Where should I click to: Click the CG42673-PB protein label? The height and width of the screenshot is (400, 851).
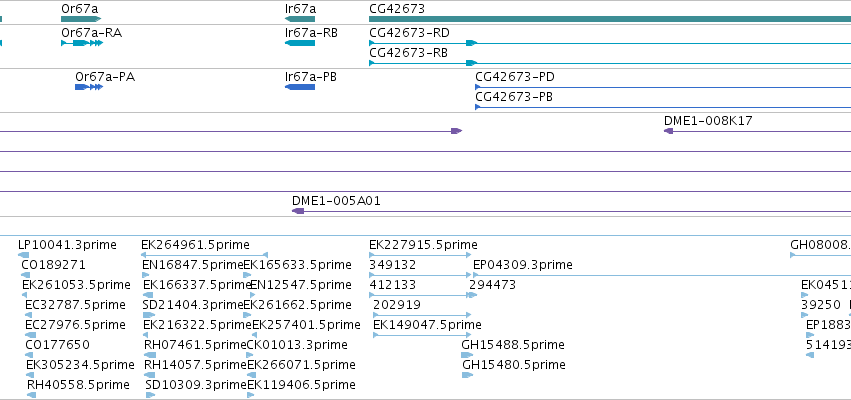(x=513, y=97)
